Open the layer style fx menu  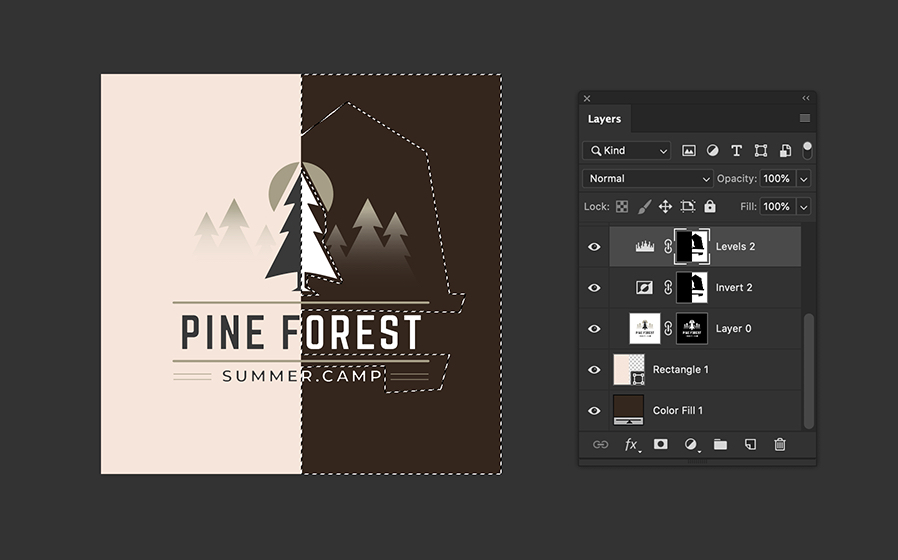(x=631, y=445)
